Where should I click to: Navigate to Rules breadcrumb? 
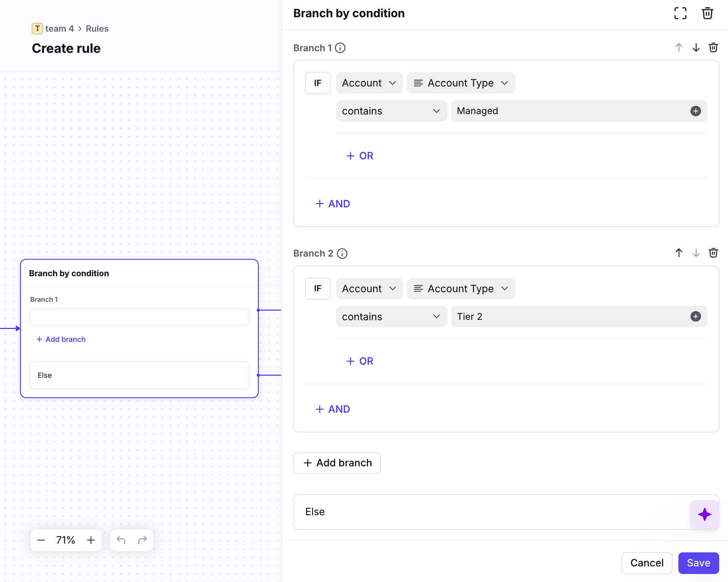97,29
